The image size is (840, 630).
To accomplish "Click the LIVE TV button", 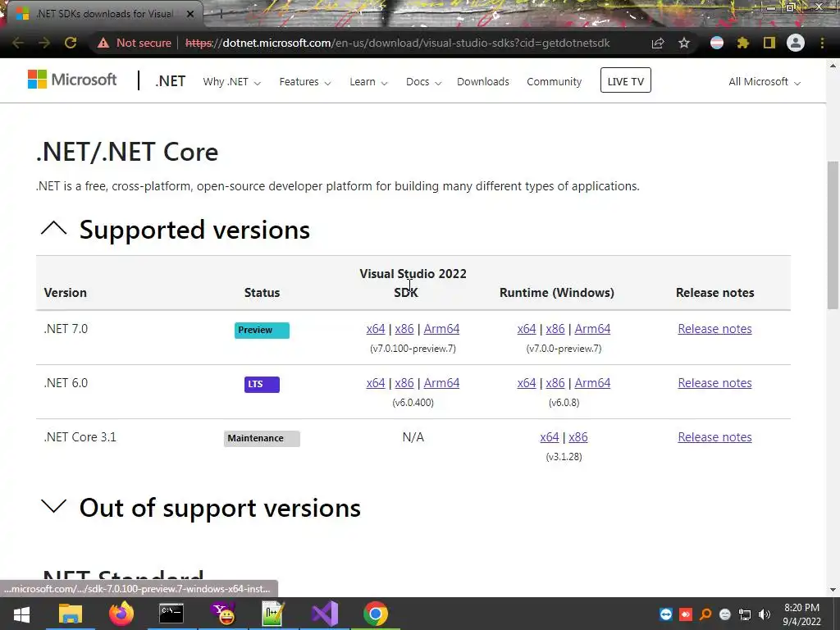I will click(x=626, y=80).
